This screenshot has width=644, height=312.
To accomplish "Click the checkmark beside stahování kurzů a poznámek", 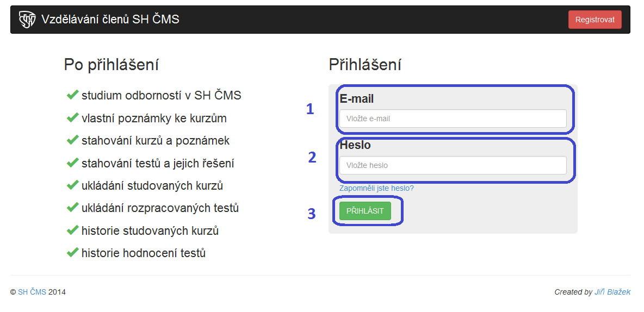I will (x=72, y=140).
